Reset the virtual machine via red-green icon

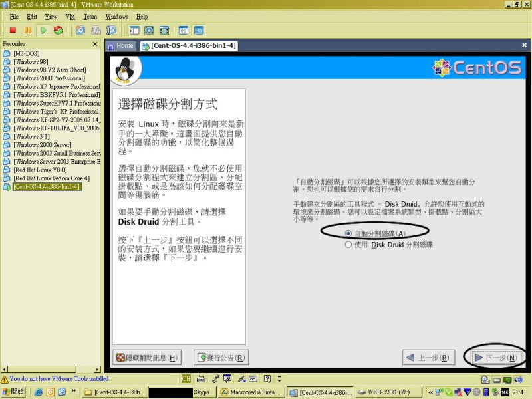click(58, 30)
